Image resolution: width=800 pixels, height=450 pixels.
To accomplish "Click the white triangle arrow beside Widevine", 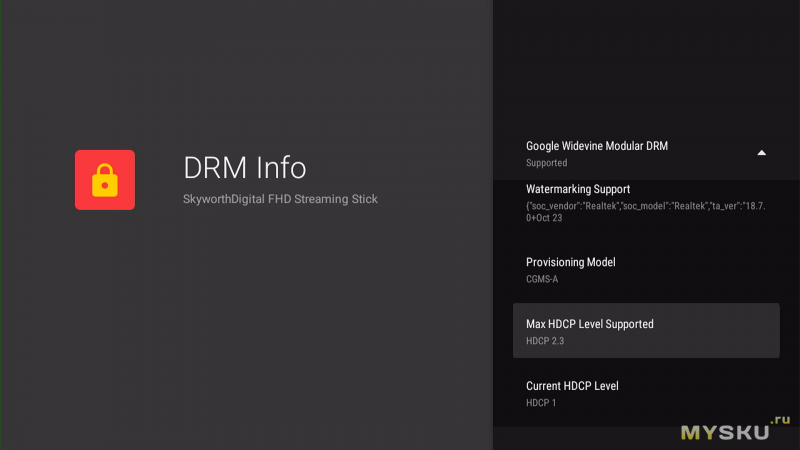I will (x=761, y=153).
